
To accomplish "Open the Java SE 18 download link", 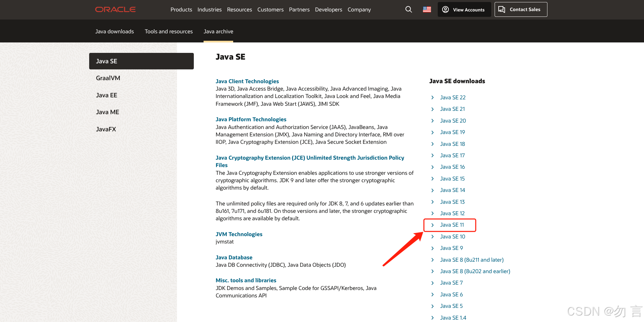I will (x=452, y=144).
